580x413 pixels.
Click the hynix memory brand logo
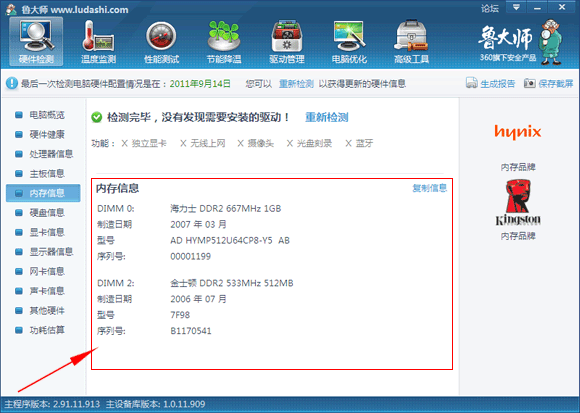(518, 132)
